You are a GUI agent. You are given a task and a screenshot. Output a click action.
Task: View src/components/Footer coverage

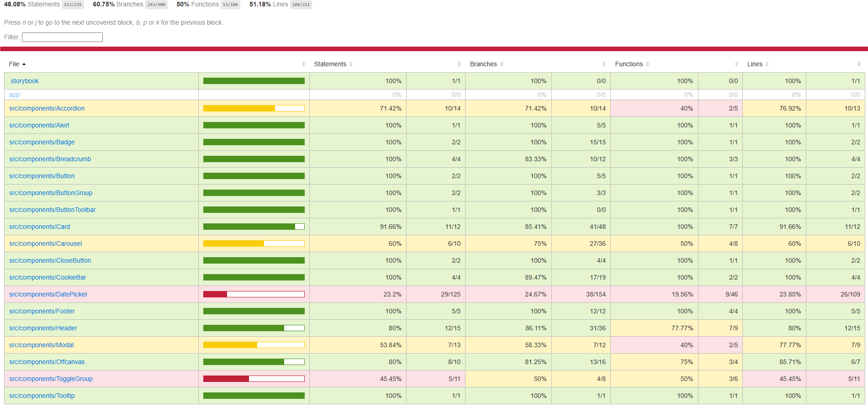point(42,311)
